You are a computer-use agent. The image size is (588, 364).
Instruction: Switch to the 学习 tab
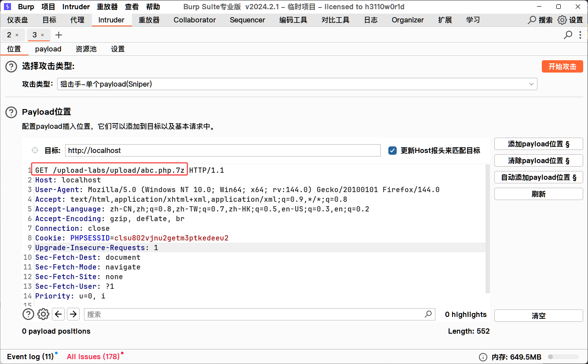click(473, 20)
